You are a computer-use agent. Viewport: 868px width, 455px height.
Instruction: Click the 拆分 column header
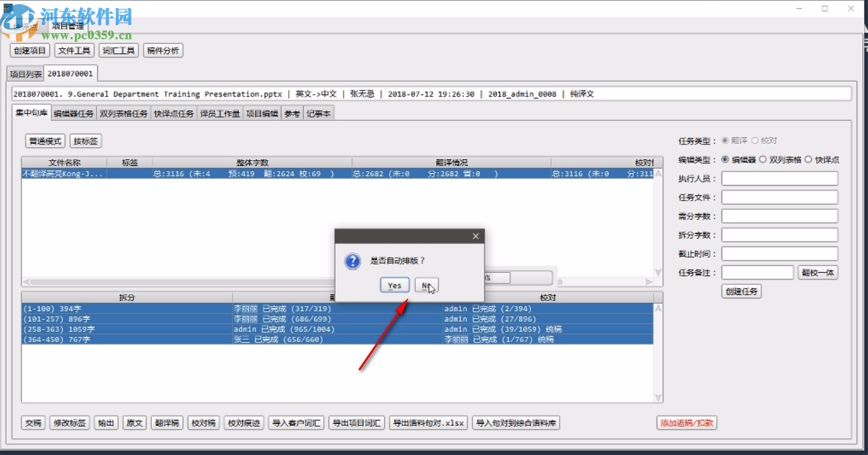pyautogui.click(x=126, y=297)
